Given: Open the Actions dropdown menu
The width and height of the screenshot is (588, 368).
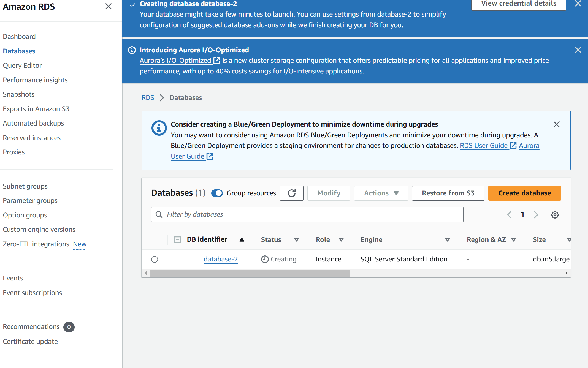Looking at the screenshot, I should [x=381, y=193].
